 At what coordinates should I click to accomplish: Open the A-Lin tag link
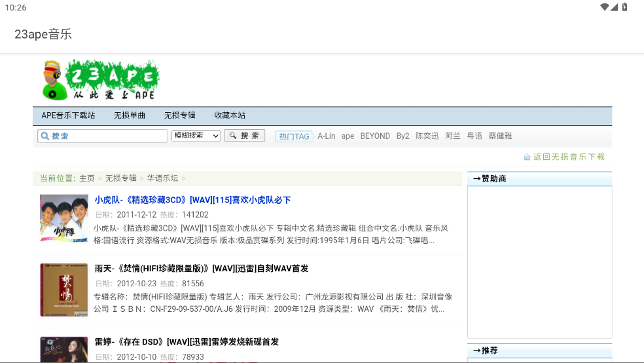[x=327, y=136]
